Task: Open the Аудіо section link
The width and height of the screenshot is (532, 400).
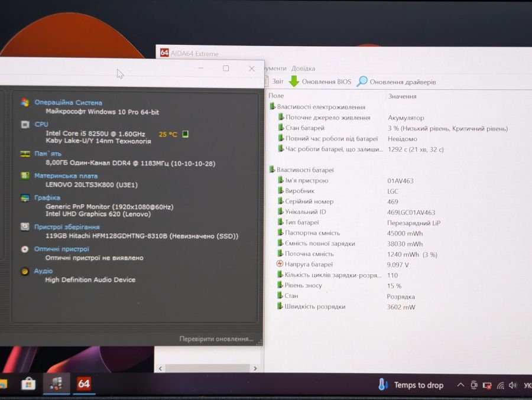Action: (x=43, y=271)
